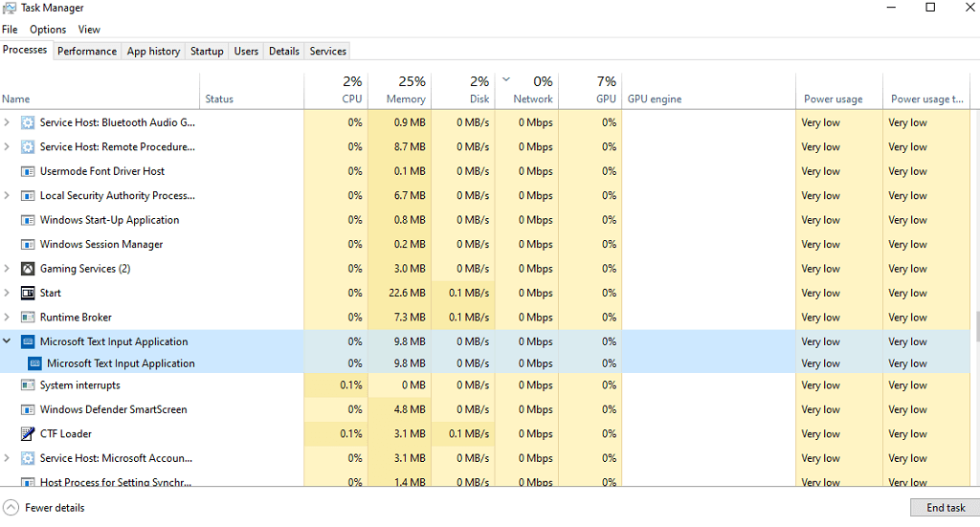Screen dimensions: 980x527
Task: Open the Startup tab
Action: pos(207,51)
